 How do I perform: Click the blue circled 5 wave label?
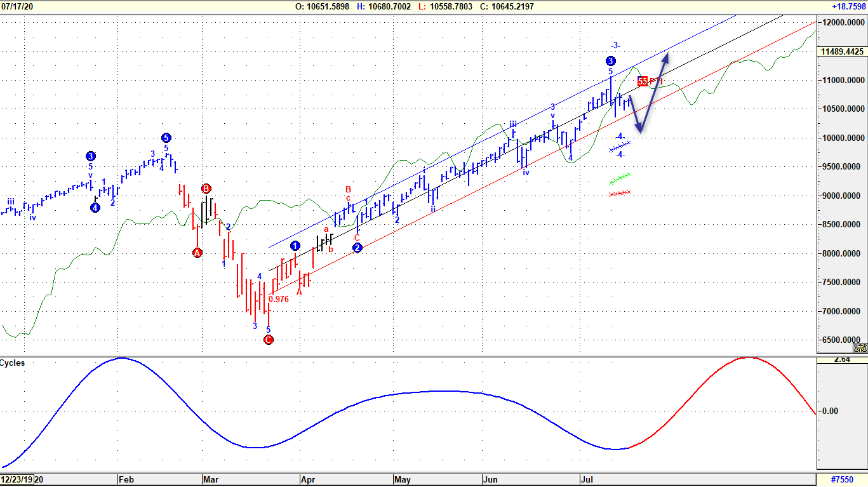point(166,138)
